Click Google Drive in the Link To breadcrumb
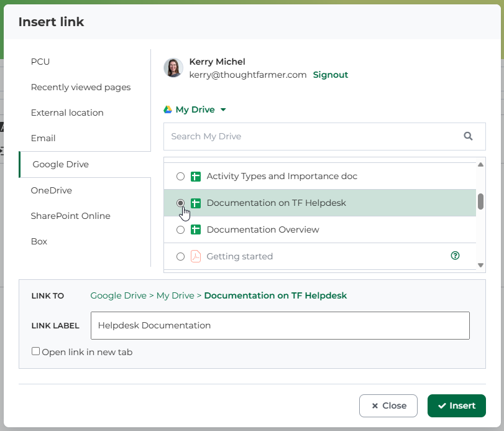The height and width of the screenshot is (431, 504). click(118, 295)
